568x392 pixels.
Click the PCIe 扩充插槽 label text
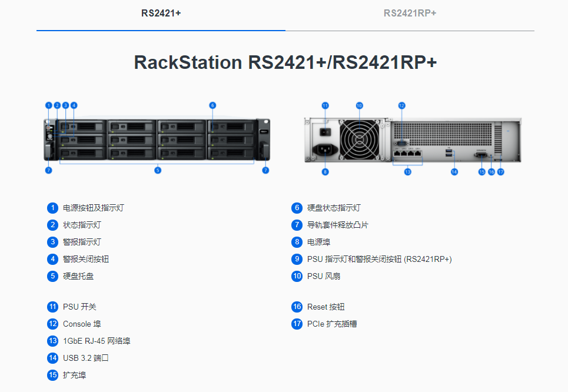pos(332,324)
